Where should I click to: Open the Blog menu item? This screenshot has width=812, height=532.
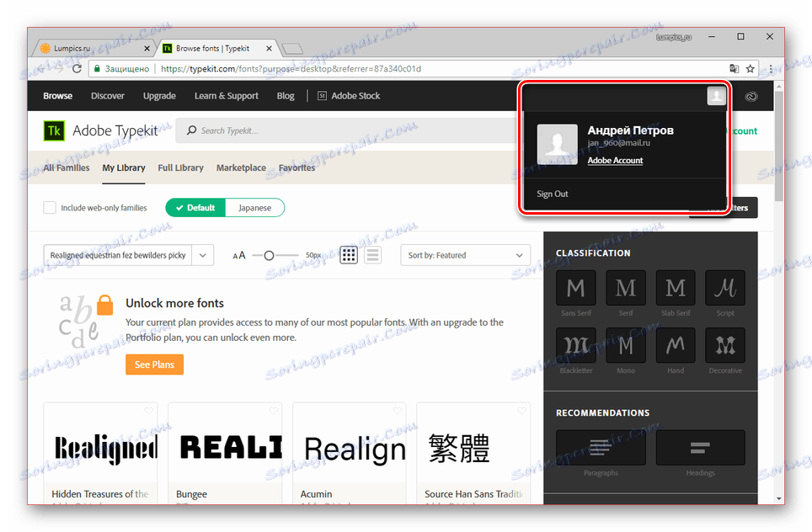286,96
